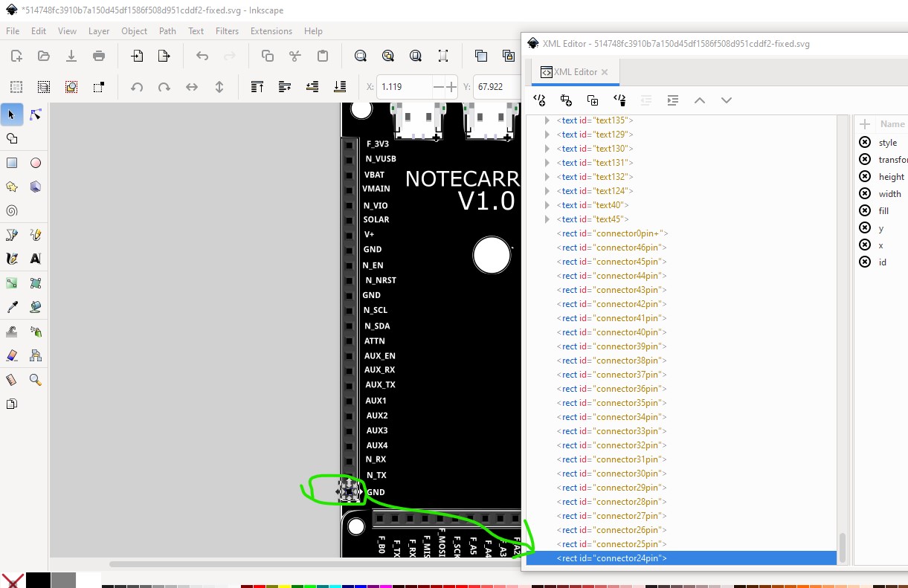The height and width of the screenshot is (588, 908).
Task: Select the Node editing tool
Action: point(35,114)
